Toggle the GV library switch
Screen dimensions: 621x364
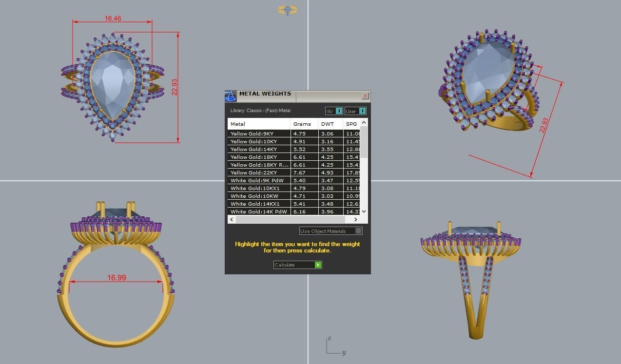tap(334, 111)
